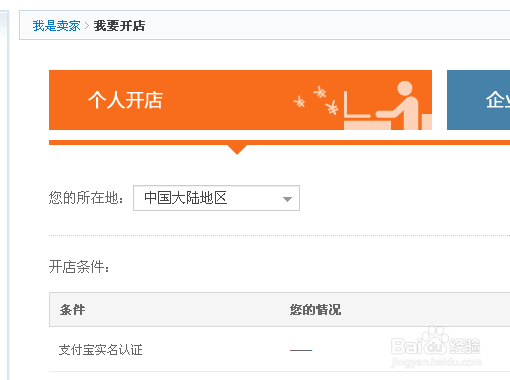Open the 我是卖家 breadcrumb link
Viewport: 510px width, 380px height.
pyautogui.click(x=56, y=26)
